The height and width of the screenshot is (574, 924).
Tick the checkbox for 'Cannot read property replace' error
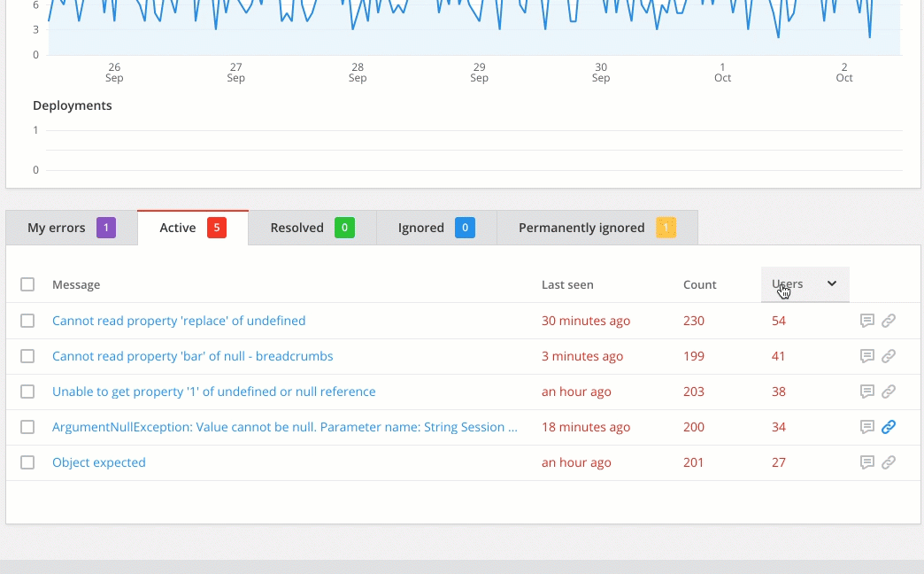(27, 321)
